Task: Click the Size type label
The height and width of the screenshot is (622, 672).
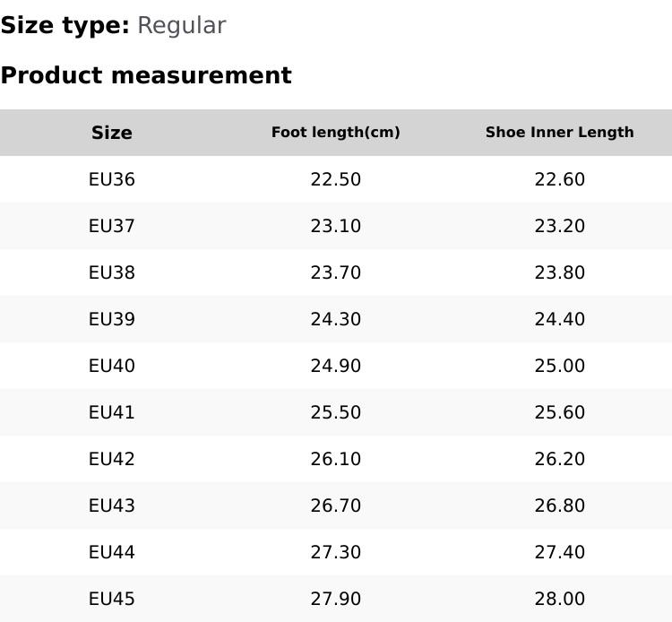Action: [65, 26]
